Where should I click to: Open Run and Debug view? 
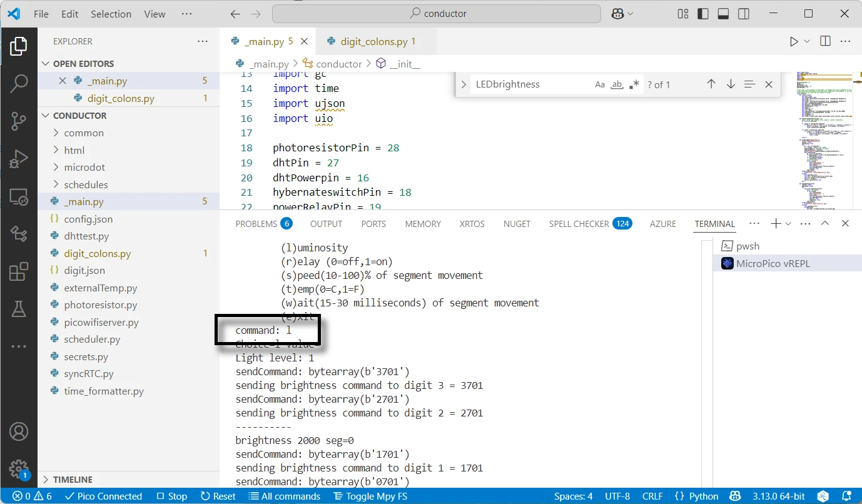pos(19,159)
